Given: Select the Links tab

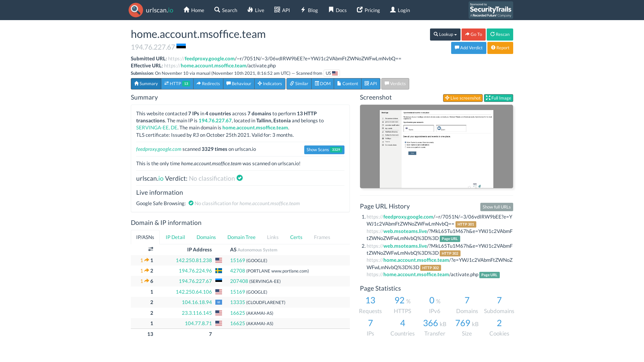Looking at the screenshot, I should point(273,237).
